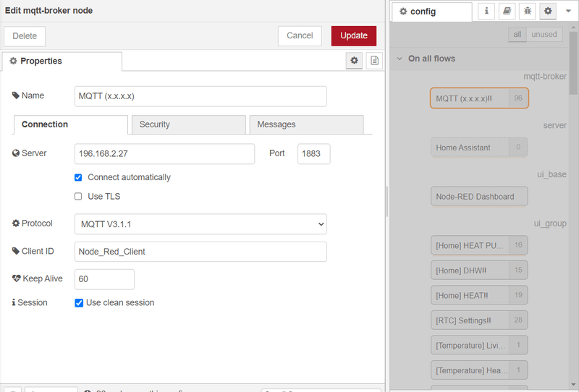This screenshot has height=392, width=579.
Task: Click the mqtt-broker category label
Action: click(545, 77)
